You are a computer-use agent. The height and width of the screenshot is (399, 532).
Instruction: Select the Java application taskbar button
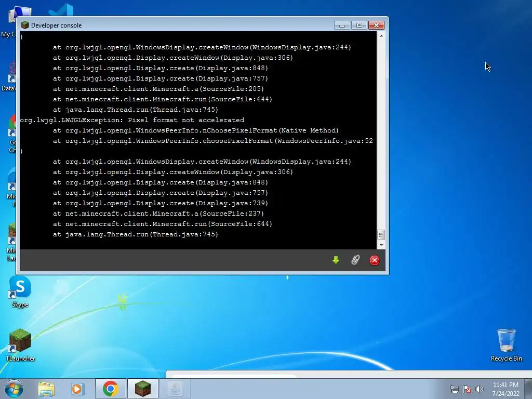click(x=175, y=389)
